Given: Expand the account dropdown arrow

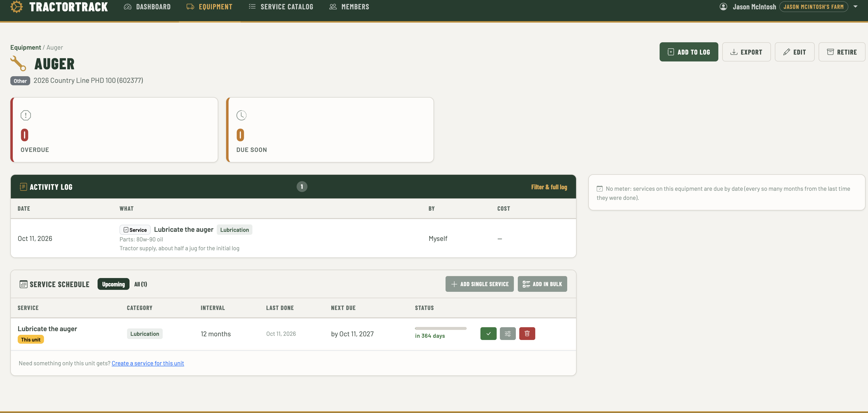Looking at the screenshot, I should coord(855,7).
